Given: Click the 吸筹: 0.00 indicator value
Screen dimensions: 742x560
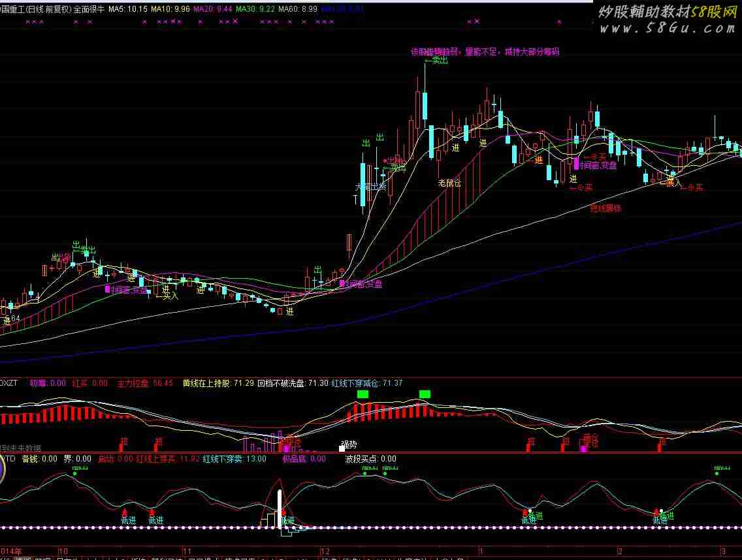Looking at the screenshot, I should pyautogui.click(x=48, y=383).
